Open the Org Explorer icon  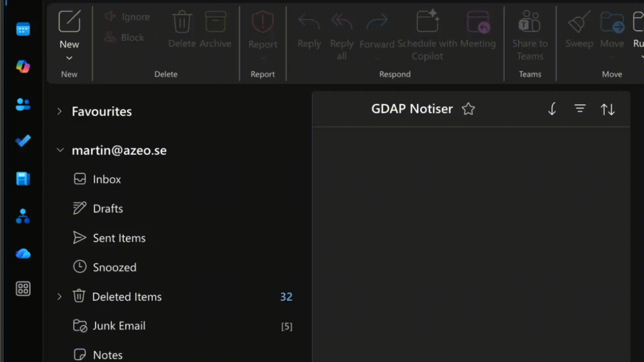(23, 216)
